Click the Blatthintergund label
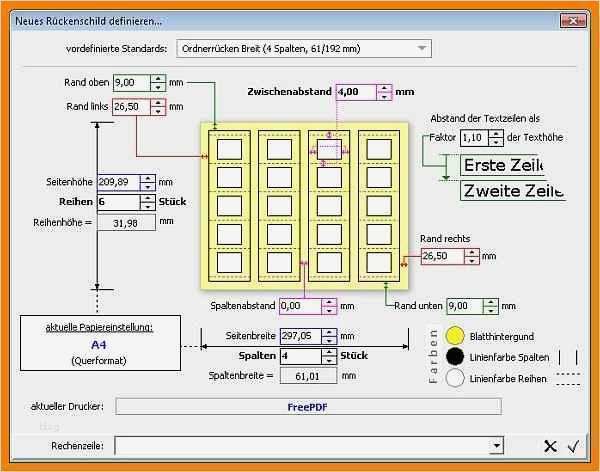The height and width of the screenshot is (472, 600). [502, 336]
